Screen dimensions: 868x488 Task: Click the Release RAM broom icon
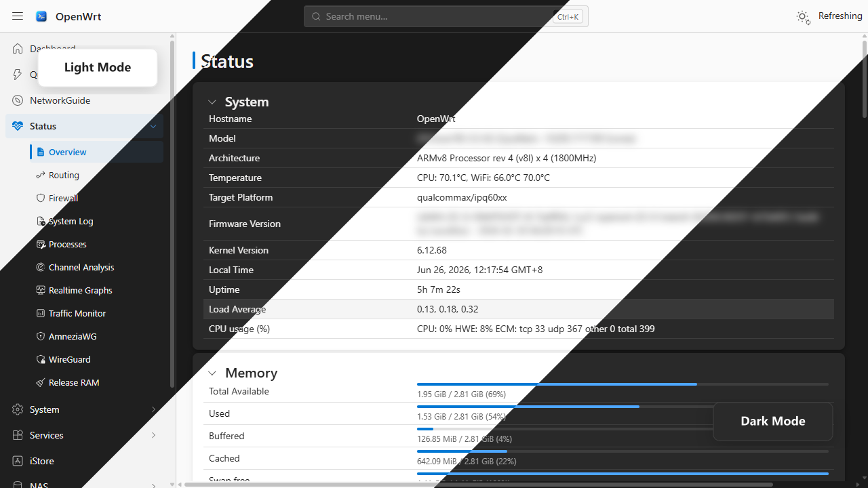41,382
